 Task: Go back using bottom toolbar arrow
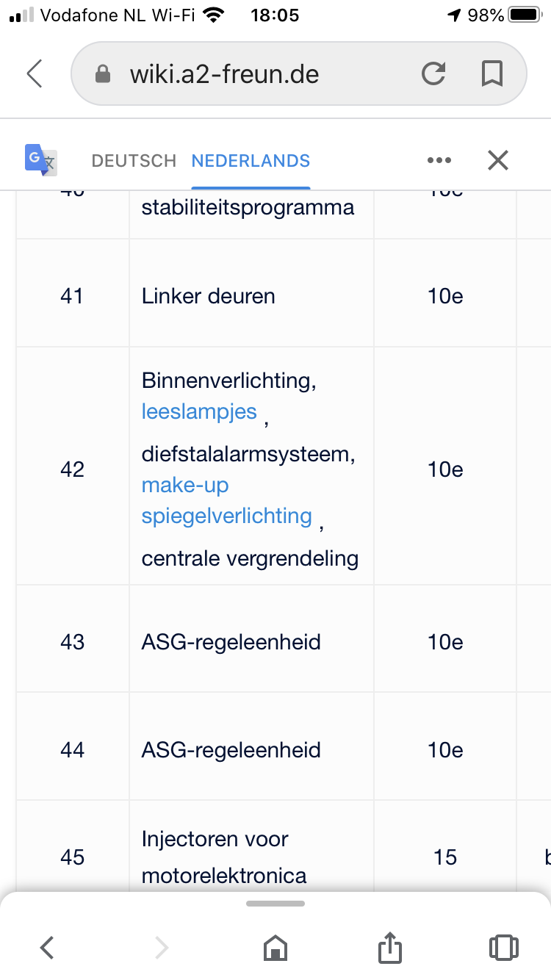[47, 948]
